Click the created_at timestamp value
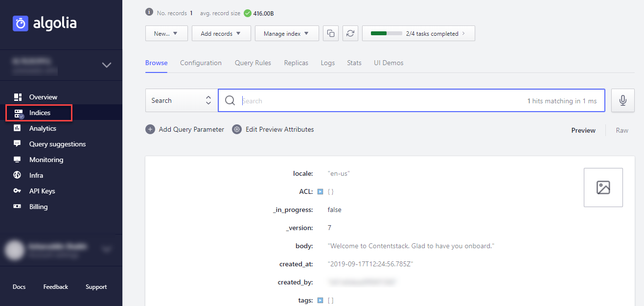This screenshot has height=306, width=644. coord(371,264)
